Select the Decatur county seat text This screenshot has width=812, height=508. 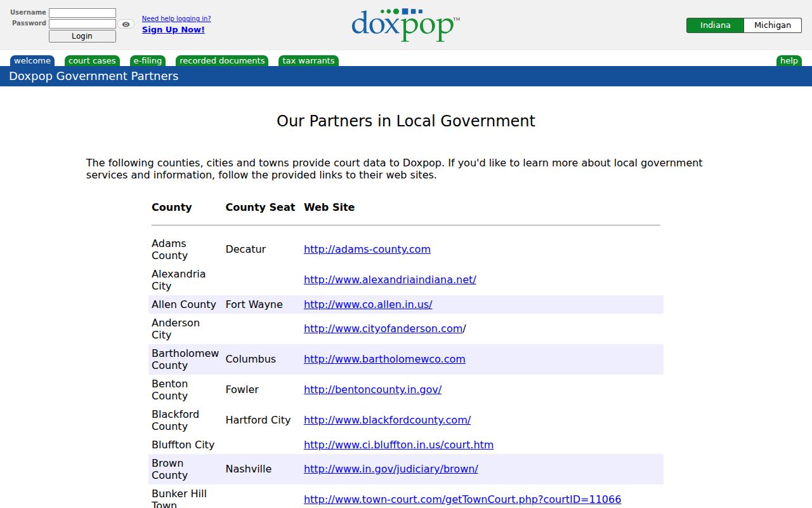coord(246,250)
